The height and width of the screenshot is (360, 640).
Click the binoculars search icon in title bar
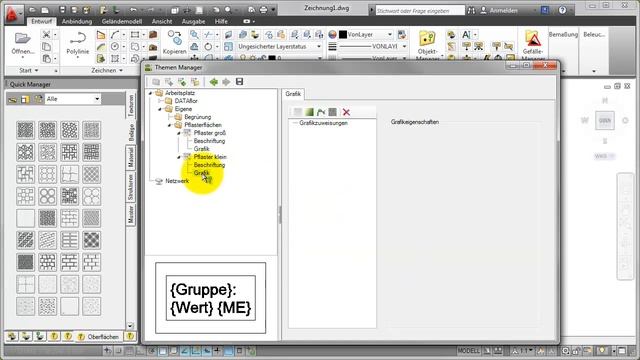click(471, 11)
